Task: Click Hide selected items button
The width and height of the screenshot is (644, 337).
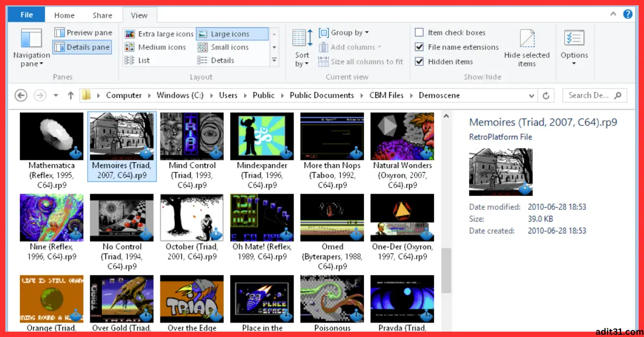Action: click(526, 48)
